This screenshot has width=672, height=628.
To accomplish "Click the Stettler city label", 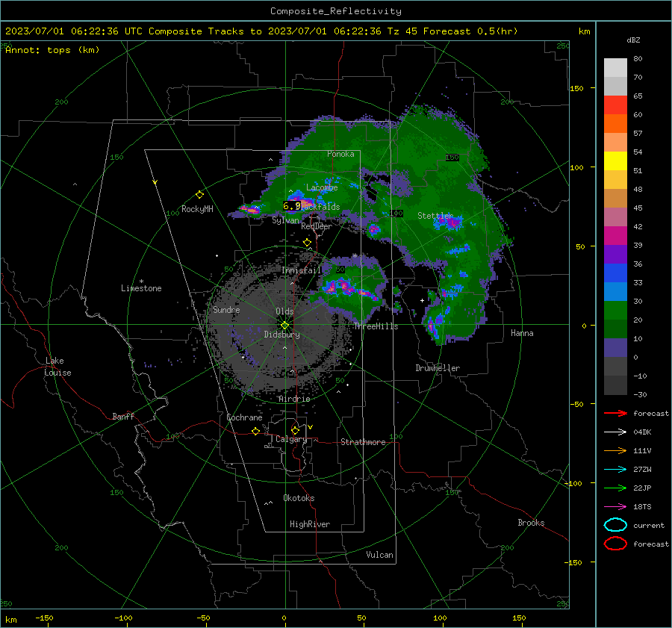I will pyautogui.click(x=435, y=216).
